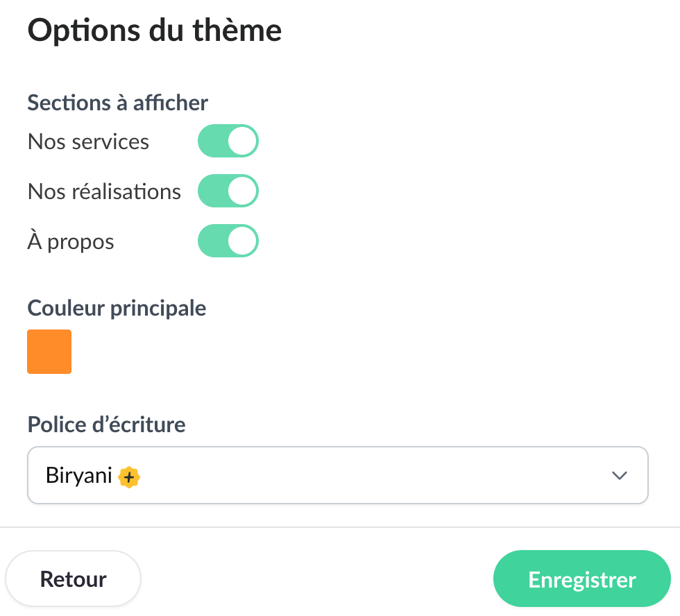The width and height of the screenshot is (680, 616).
Task: Disable the Nos services toggle
Action: click(228, 142)
